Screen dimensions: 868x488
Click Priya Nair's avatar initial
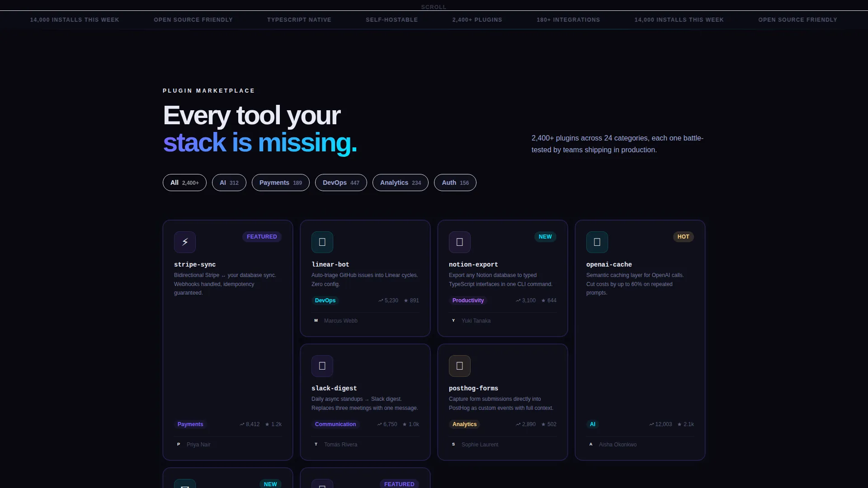pos(179,444)
